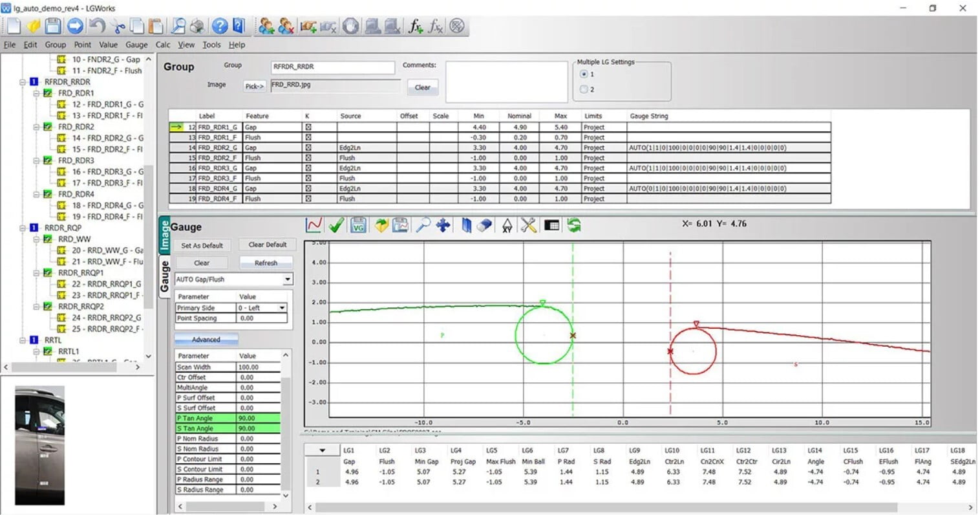This screenshot has width=980, height=515.
Task: Open the wrench and screwdriver settings icon
Action: pyautogui.click(x=528, y=225)
